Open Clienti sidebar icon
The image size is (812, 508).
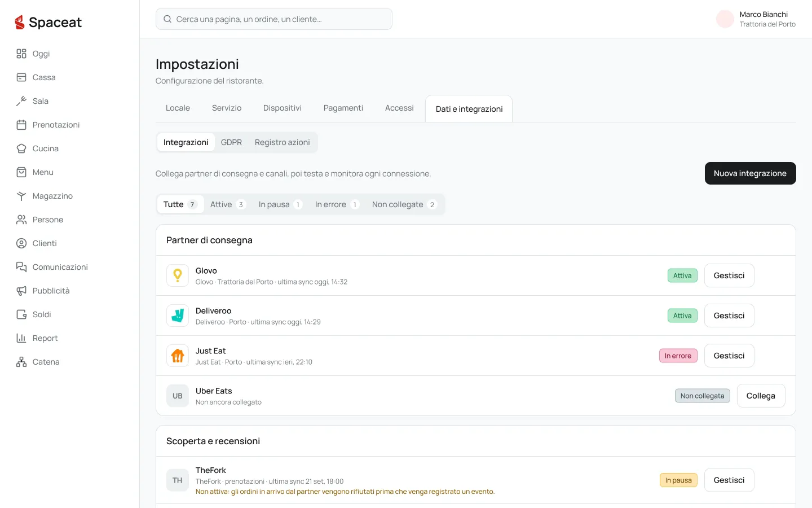pos(21,243)
